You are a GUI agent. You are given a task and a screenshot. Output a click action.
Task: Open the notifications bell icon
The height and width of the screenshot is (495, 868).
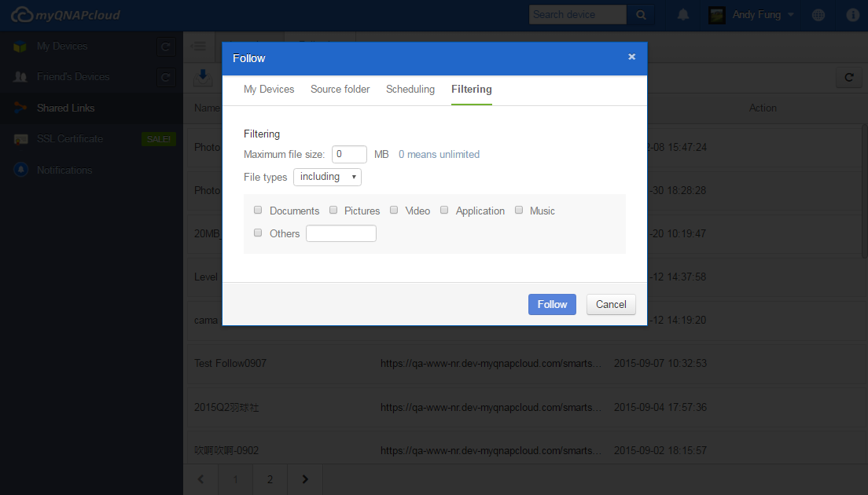coord(683,15)
